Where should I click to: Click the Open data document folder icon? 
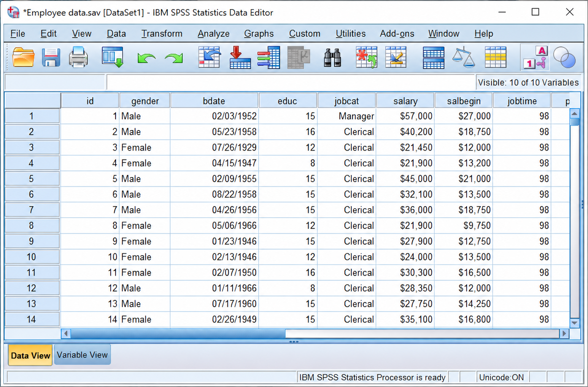point(23,58)
